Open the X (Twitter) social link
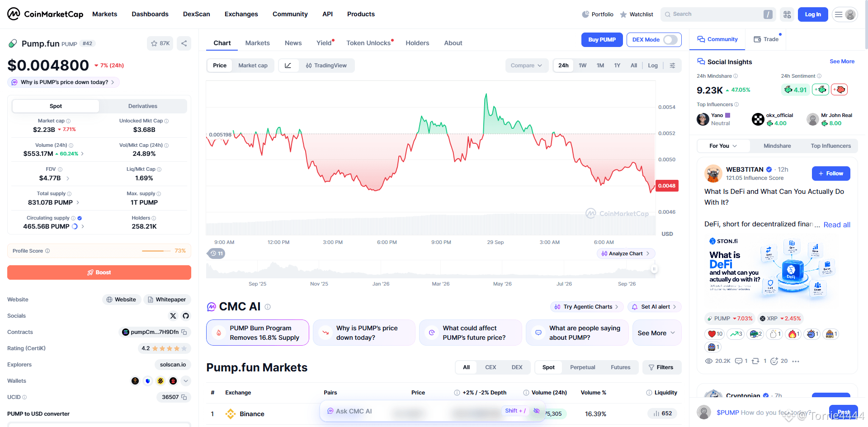This screenshot has height=427, width=868. 173,316
